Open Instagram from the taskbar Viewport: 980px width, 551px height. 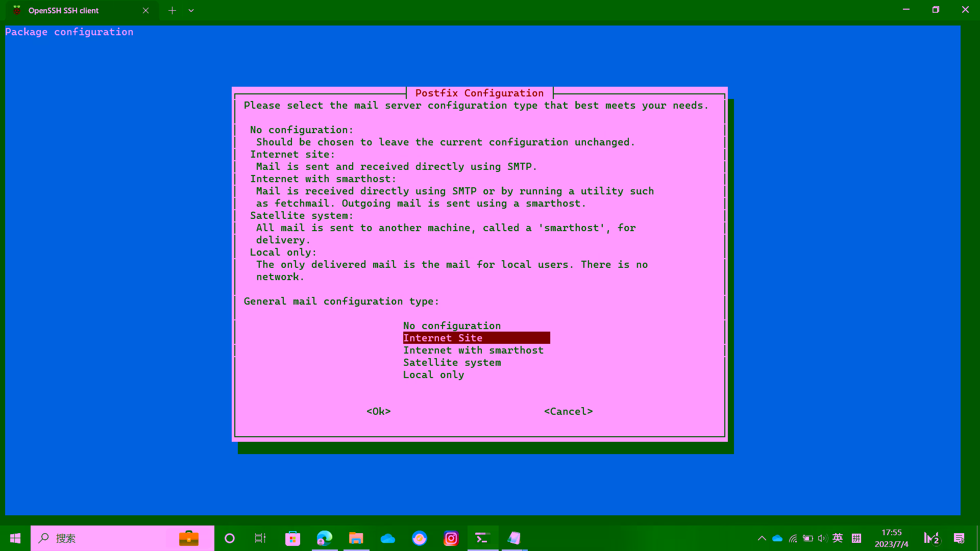(451, 538)
